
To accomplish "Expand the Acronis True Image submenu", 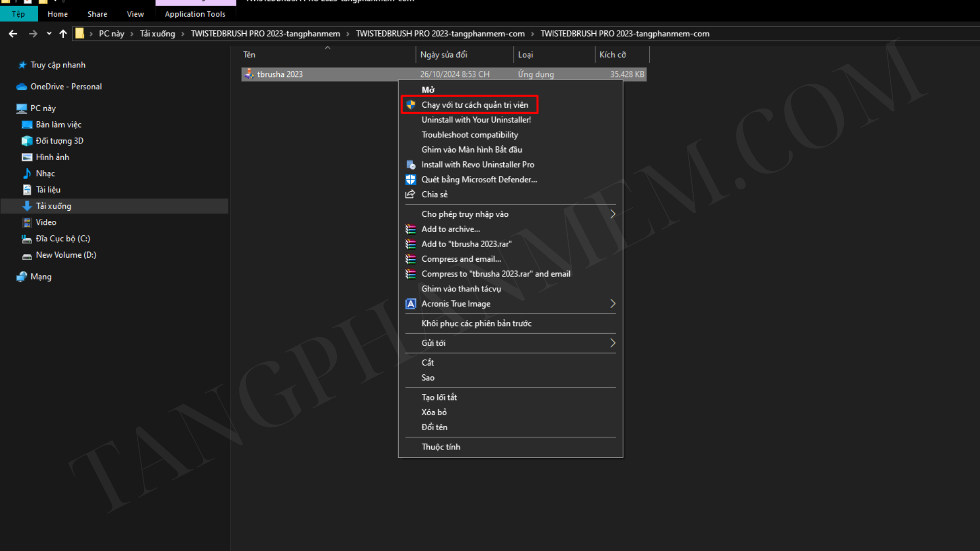I will click(612, 304).
